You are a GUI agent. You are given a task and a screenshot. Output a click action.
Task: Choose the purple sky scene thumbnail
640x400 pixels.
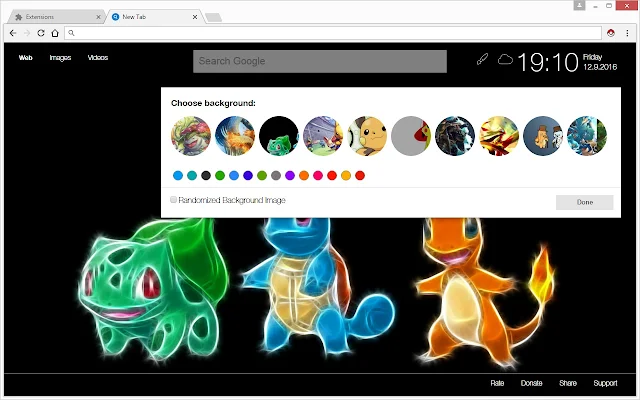(323, 136)
